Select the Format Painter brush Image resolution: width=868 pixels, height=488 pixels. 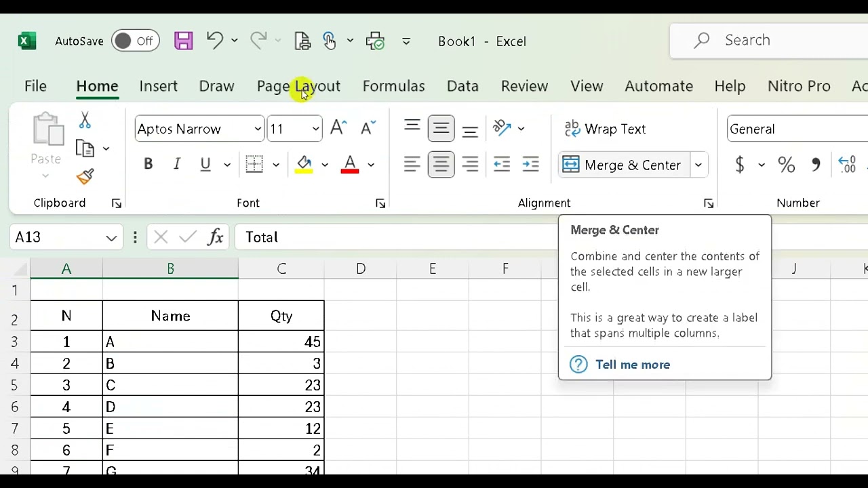(x=85, y=176)
